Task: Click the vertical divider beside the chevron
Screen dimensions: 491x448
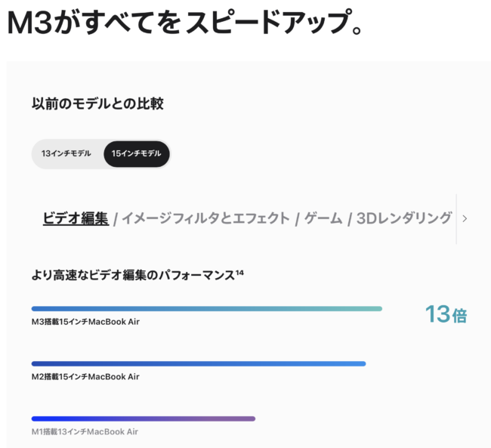Action: [456, 218]
